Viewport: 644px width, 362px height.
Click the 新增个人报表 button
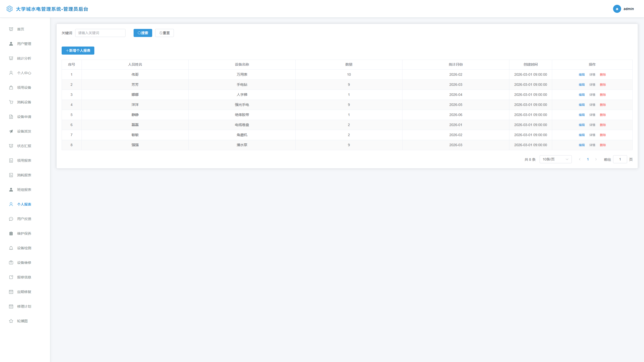[78, 51]
